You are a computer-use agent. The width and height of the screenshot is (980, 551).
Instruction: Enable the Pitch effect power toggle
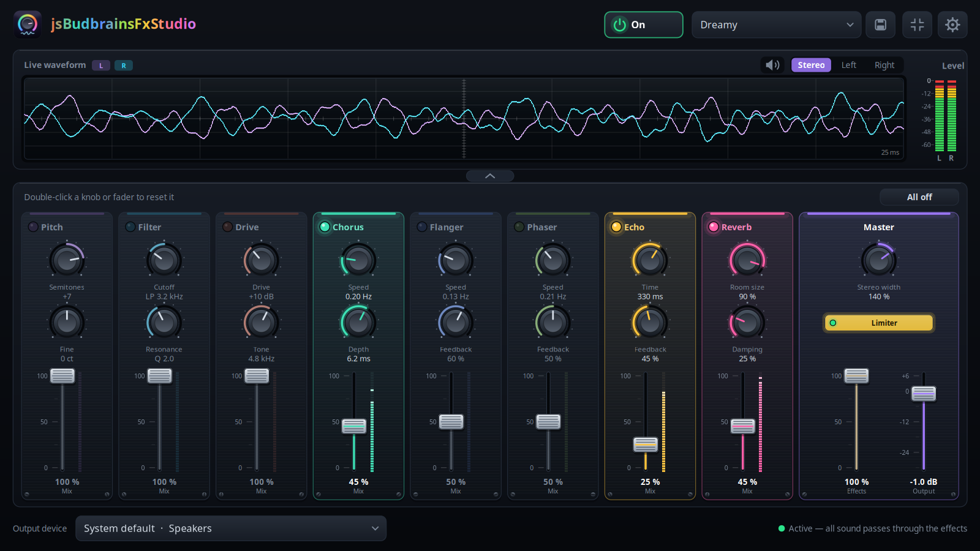33,227
